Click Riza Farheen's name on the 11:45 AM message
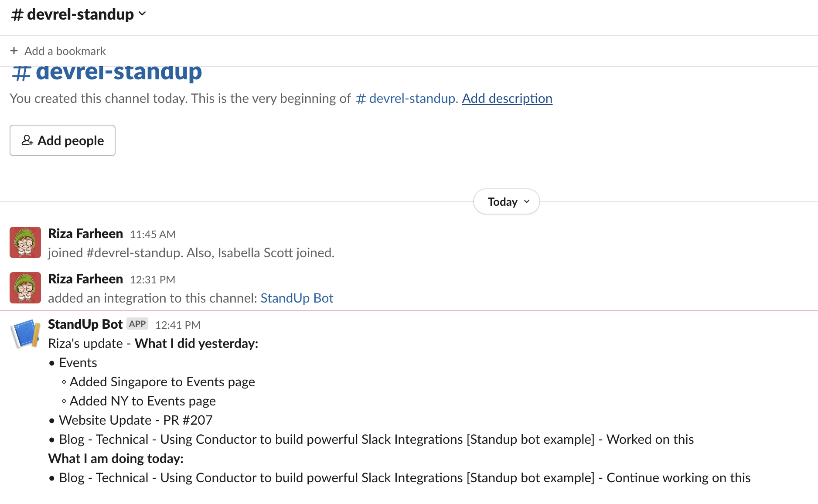818x504 pixels. (x=85, y=234)
